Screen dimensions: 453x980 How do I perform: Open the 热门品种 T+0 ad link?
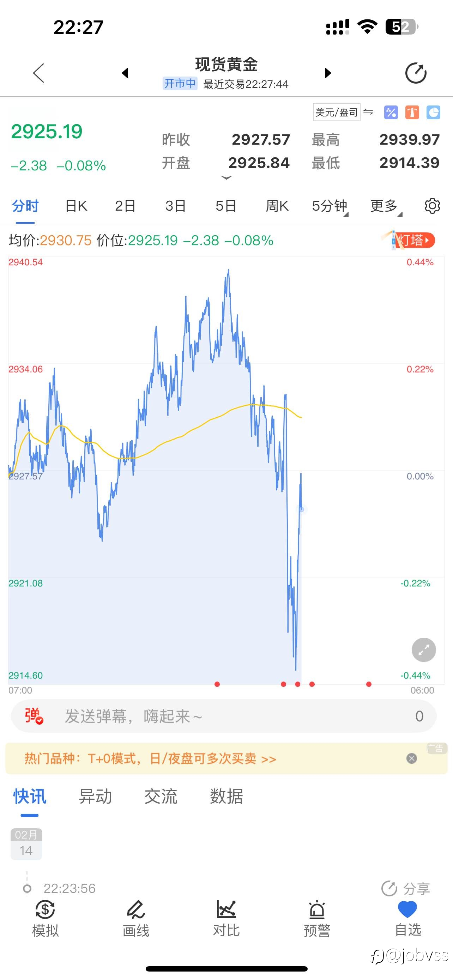tap(150, 758)
